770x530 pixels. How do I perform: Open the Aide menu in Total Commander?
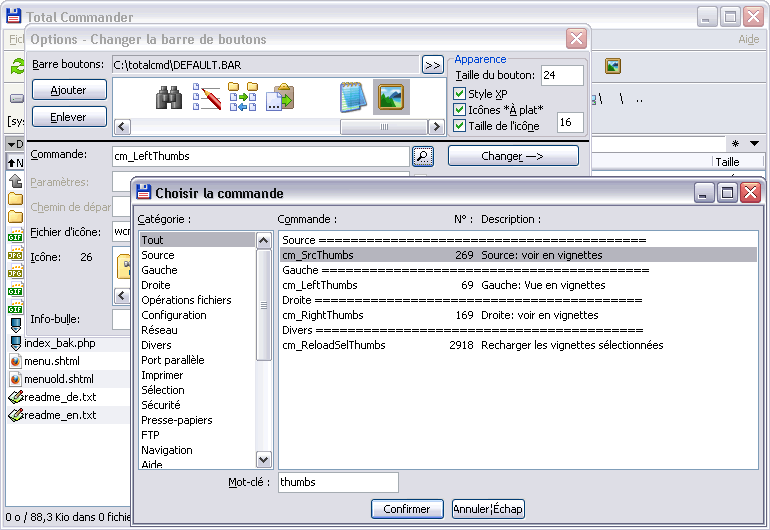(748, 39)
